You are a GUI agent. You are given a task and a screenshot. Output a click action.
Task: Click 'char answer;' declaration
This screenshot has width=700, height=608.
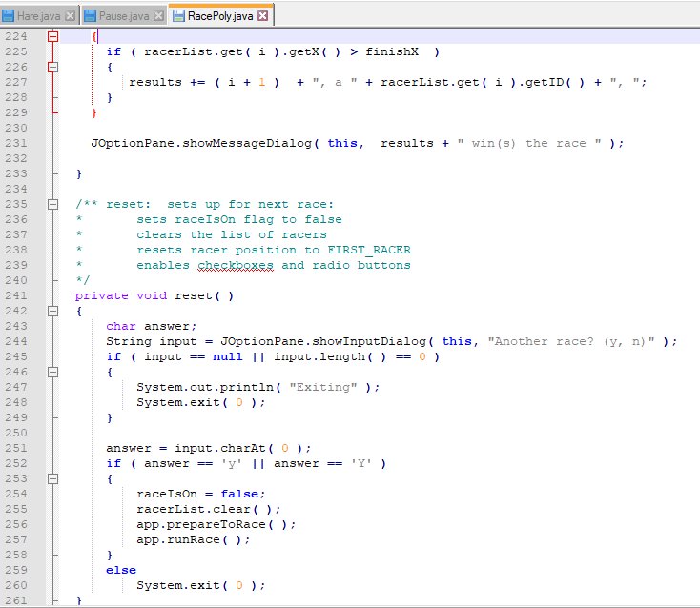click(151, 326)
